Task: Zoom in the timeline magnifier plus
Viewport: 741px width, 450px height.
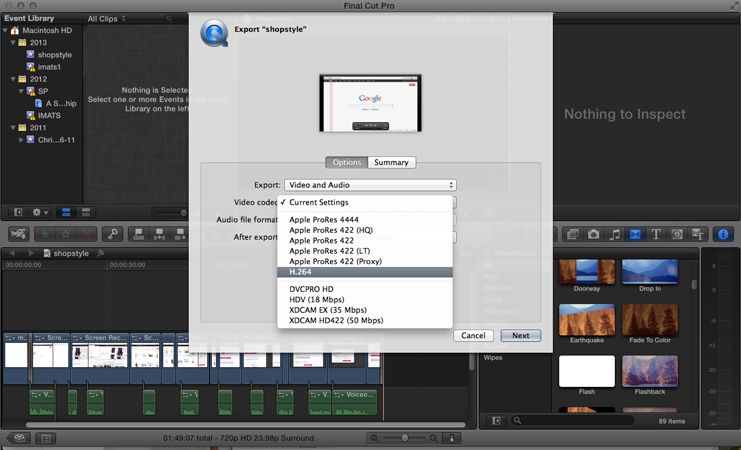Action: tap(434, 438)
